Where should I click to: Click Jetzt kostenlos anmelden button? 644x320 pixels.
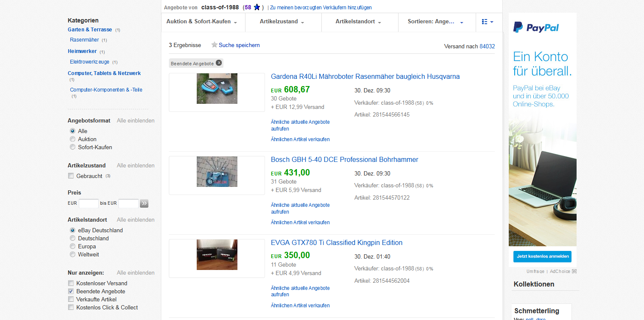pos(542,256)
